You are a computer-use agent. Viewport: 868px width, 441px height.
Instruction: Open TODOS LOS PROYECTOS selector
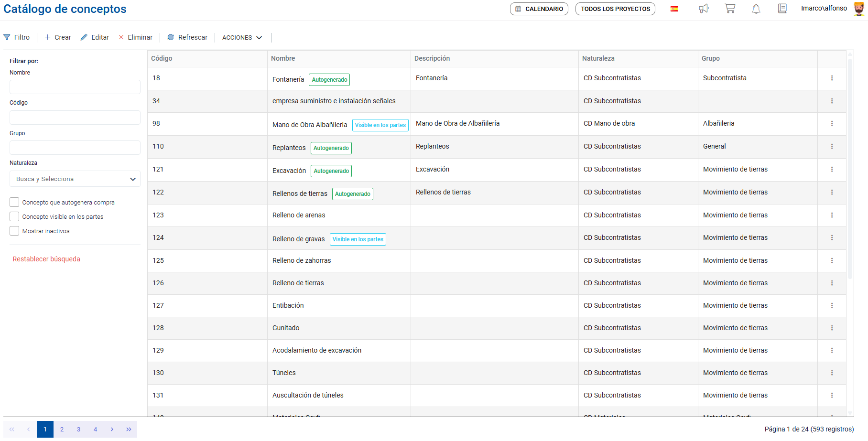tap(615, 9)
